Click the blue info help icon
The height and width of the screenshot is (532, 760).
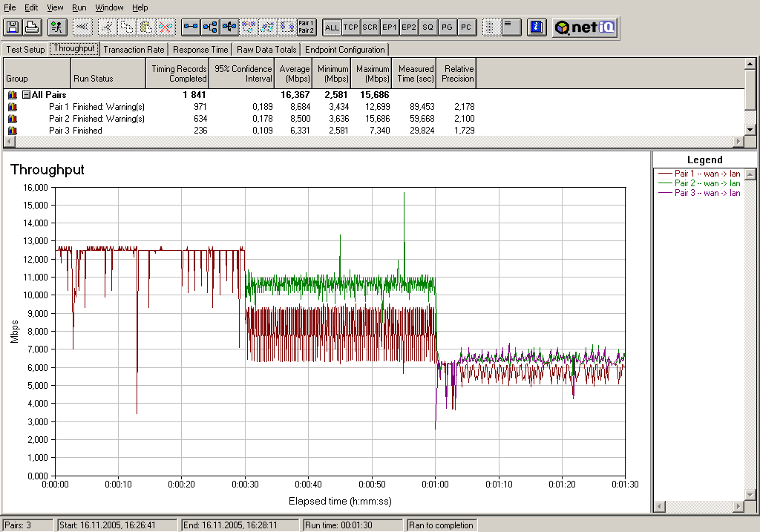(537, 27)
